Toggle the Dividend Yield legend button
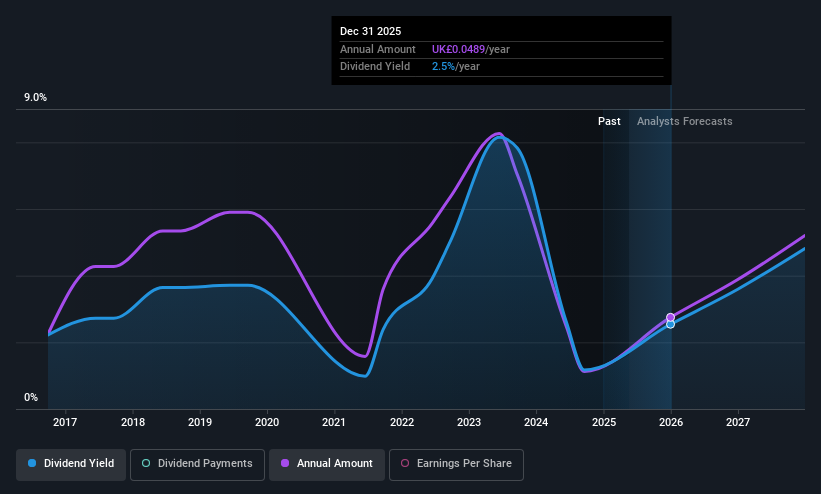The image size is (821, 494). click(71, 464)
